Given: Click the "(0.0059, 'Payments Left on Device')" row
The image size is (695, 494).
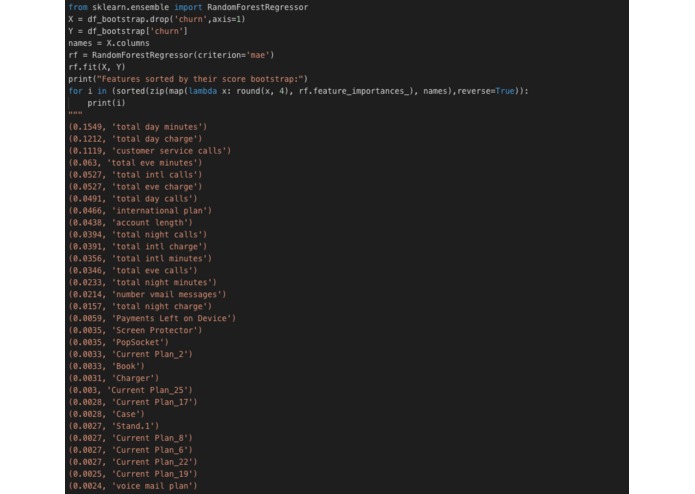Looking at the screenshot, I should (152, 318).
